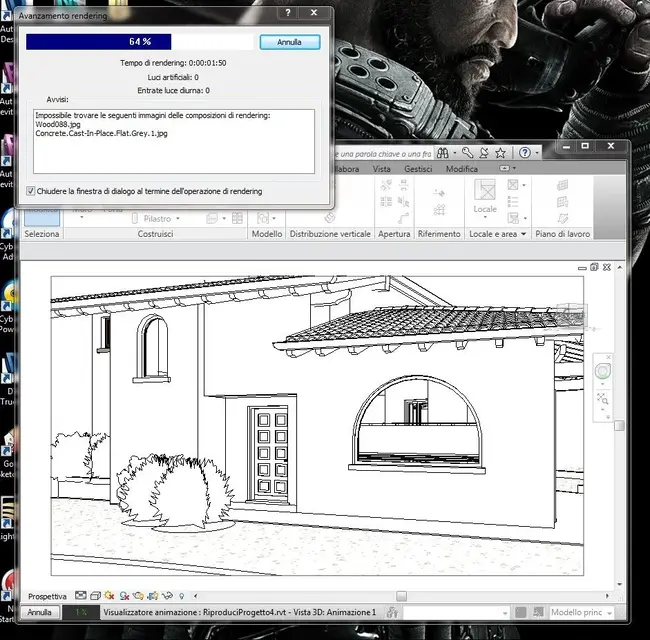This screenshot has height=640, width=650.
Task: Click the model group icon in Modello panel
Action: coord(263,218)
